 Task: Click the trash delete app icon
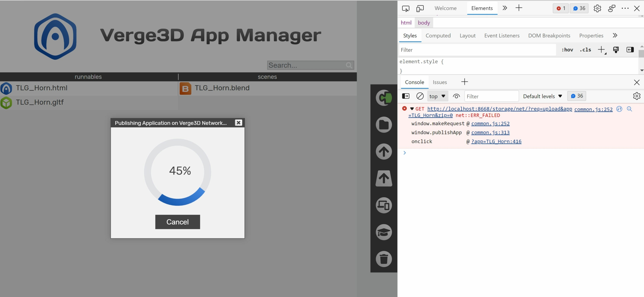[384, 259]
